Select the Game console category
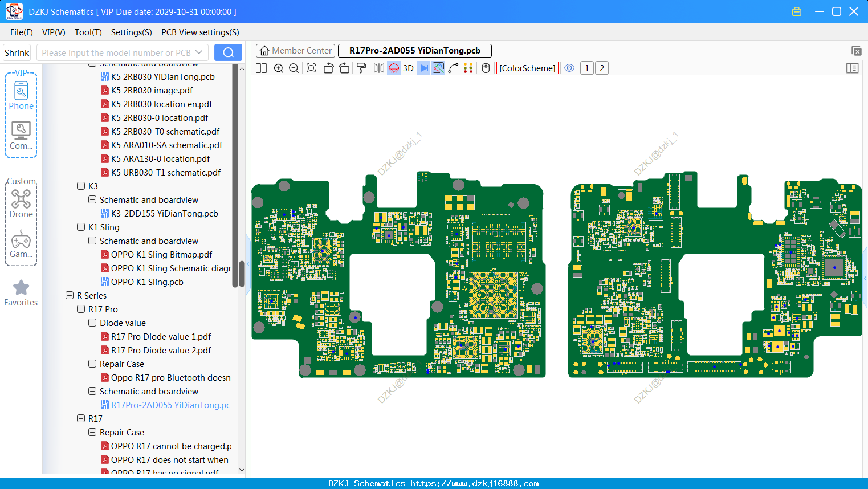The height and width of the screenshot is (489, 868). coord(21,244)
